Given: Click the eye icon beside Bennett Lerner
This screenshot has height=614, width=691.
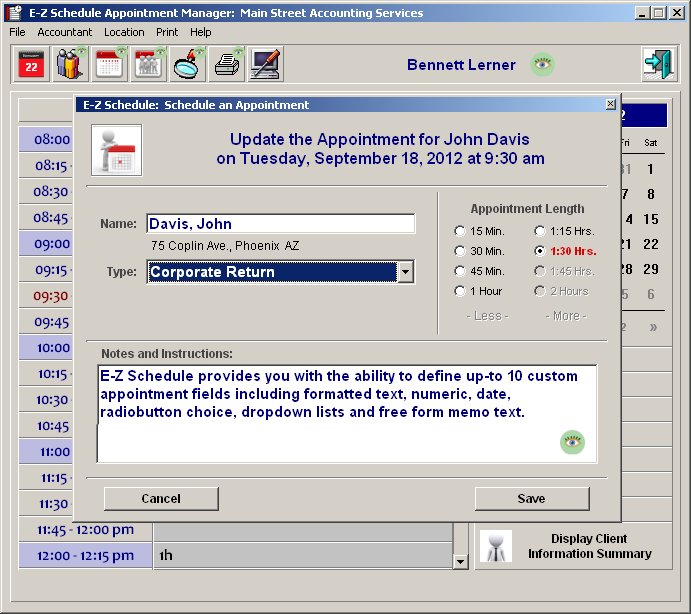Looking at the screenshot, I should click(542, 65).
